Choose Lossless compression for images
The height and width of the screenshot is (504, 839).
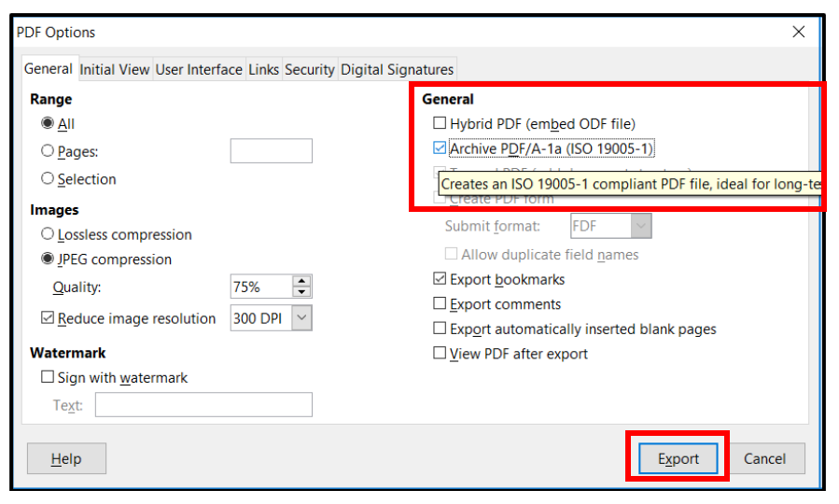[x=48, y=235]
